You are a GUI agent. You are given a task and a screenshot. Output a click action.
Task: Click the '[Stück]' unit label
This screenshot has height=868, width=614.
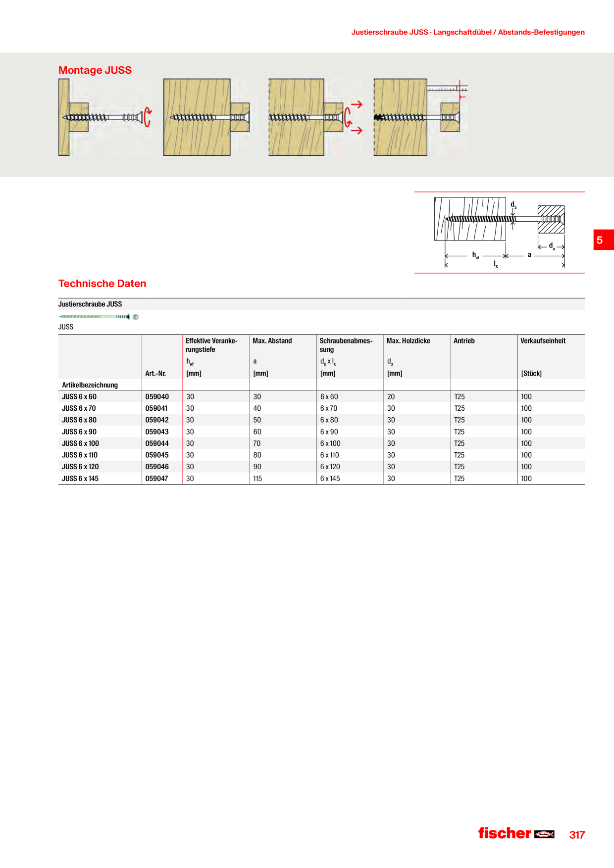[531, 374]
